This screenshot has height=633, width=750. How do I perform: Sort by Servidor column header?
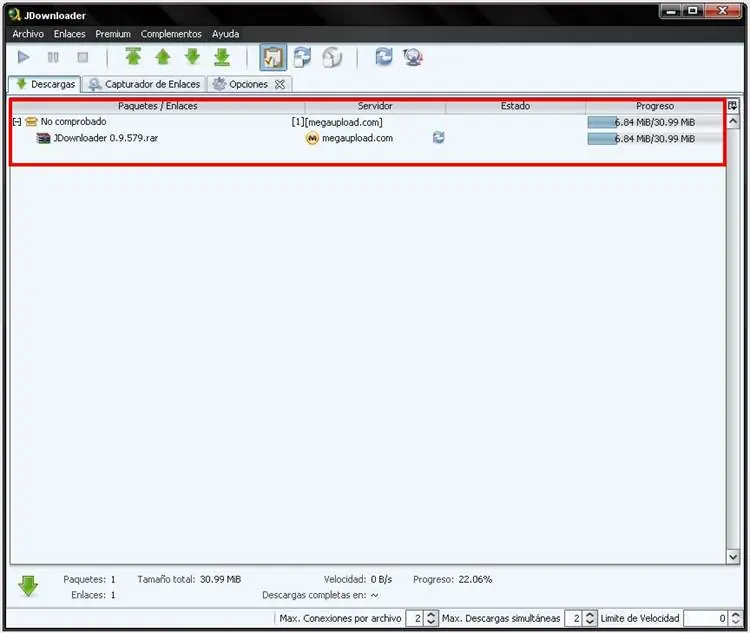pos(375,106)
